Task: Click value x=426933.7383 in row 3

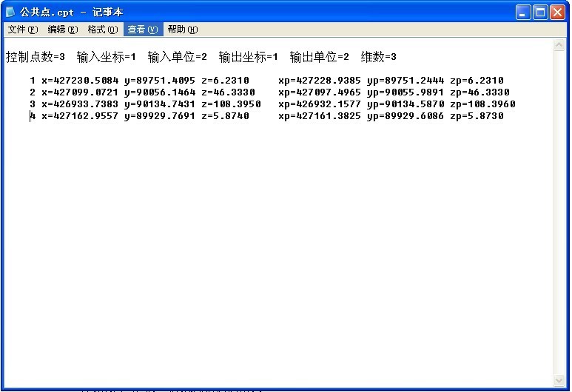Action: click(80, 104)
